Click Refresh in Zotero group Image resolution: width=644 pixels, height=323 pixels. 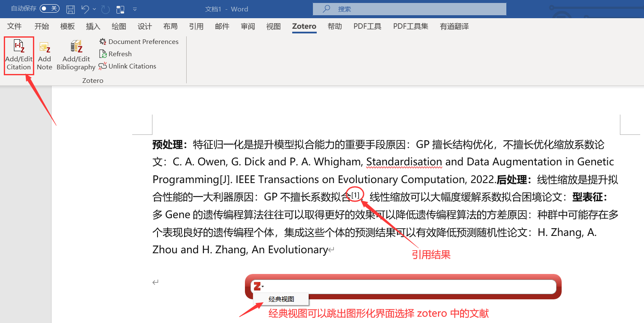(115, 54)
